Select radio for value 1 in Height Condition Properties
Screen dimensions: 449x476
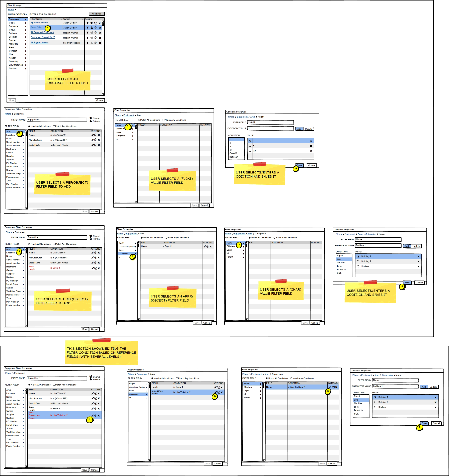click(x=250, y=141)
